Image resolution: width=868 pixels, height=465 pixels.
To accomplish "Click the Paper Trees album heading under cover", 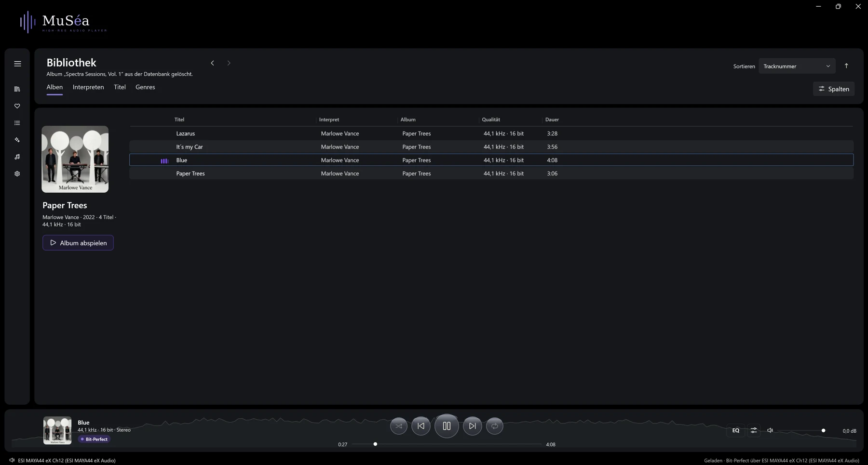I will [x=65, y=205].
